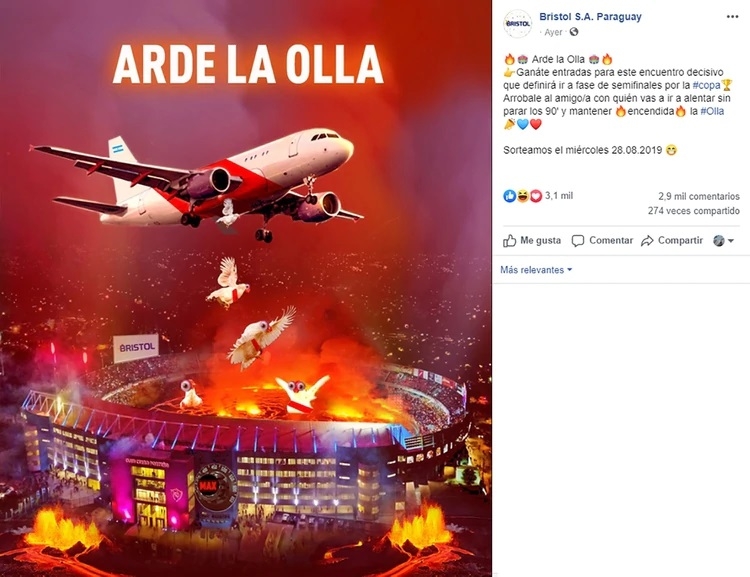Click the laughing Haha reaction icon
The image size is (750, 577).
[522, 196]
